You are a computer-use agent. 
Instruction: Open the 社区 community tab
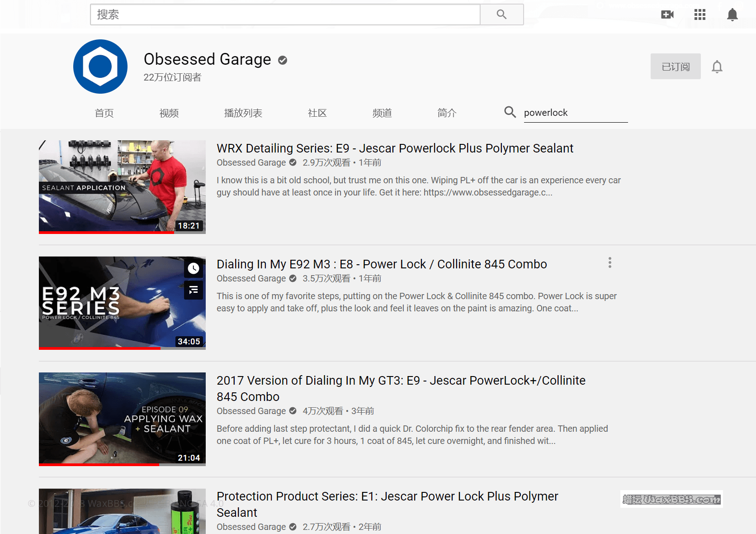pos(317,113)
